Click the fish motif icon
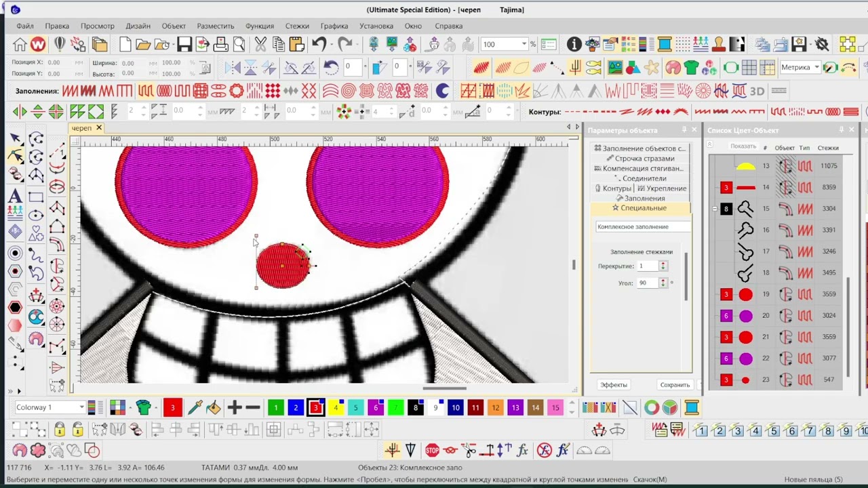868x488 pixels. click(593, 68)
